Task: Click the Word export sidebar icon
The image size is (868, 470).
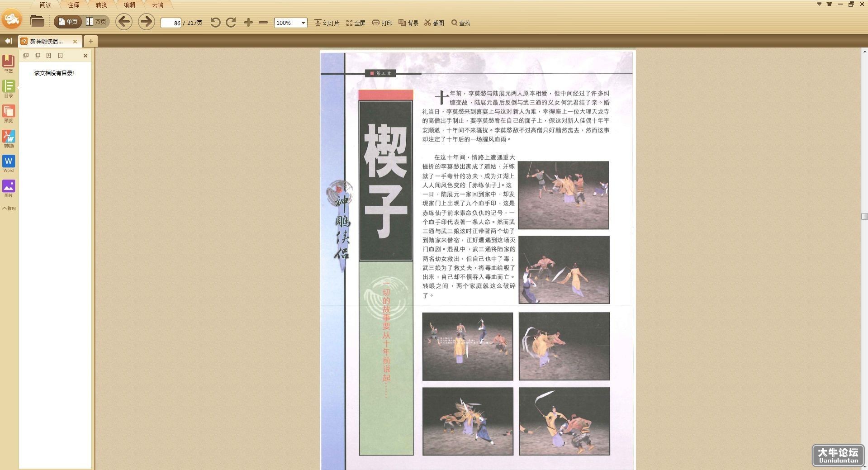Action: (9, 163)
